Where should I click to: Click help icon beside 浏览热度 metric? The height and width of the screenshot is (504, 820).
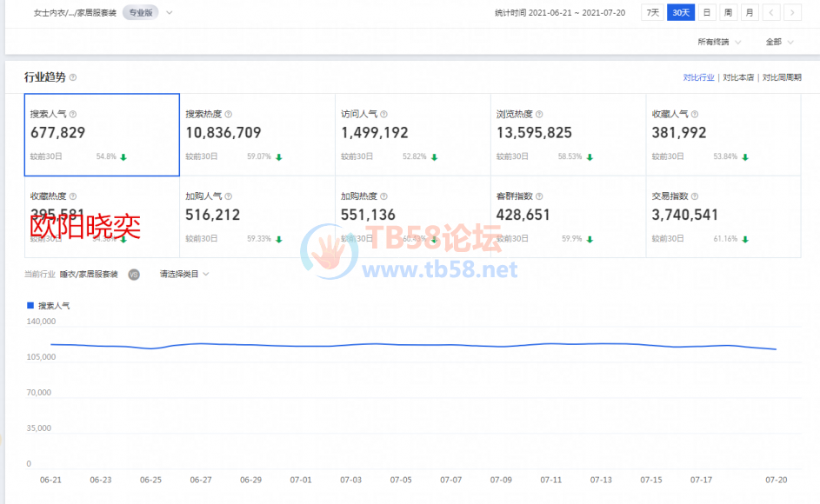pos(539,114)
